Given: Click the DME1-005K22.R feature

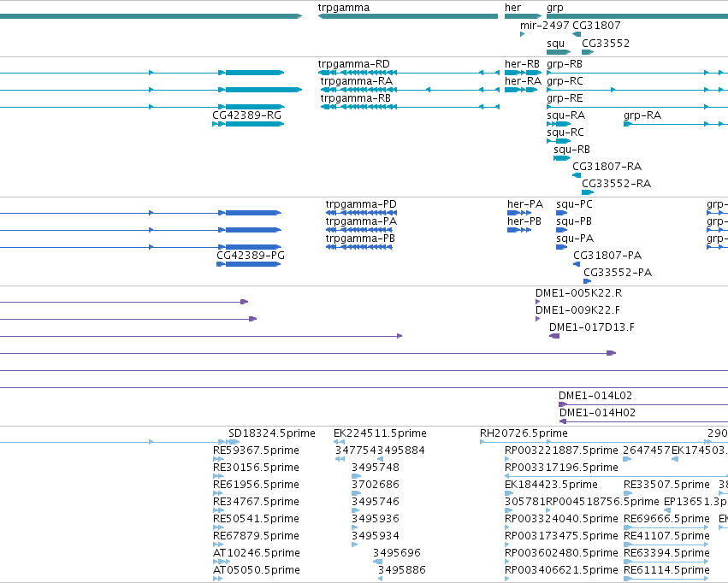Looking at the screenshot, I should point(537,302).
